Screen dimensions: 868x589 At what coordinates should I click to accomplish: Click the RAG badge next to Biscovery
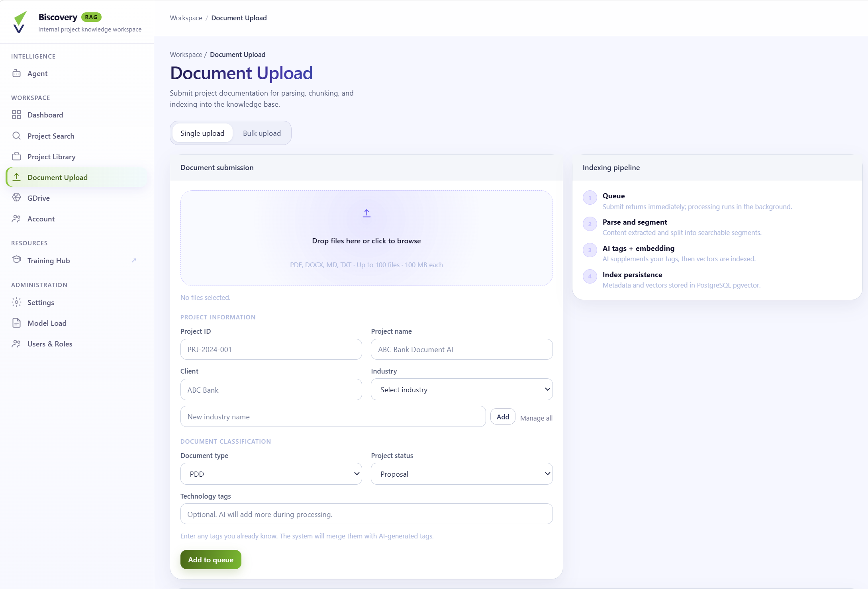point(91,17)
